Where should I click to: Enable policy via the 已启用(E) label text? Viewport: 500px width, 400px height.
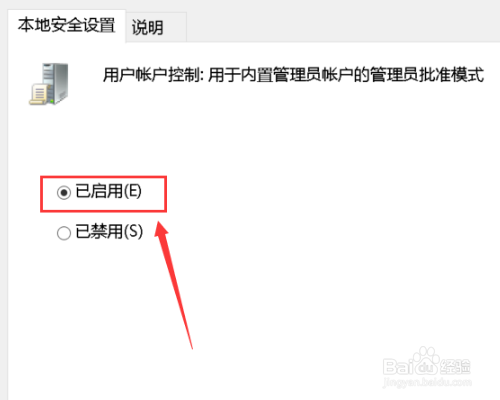(109, 191)
